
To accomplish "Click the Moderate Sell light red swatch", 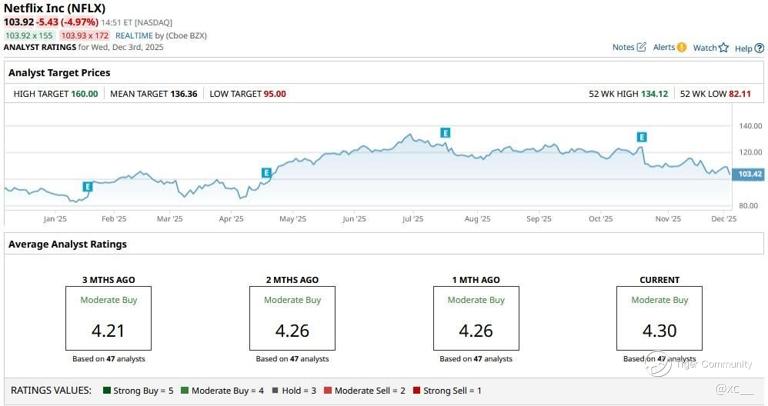I will click(328, 390).
